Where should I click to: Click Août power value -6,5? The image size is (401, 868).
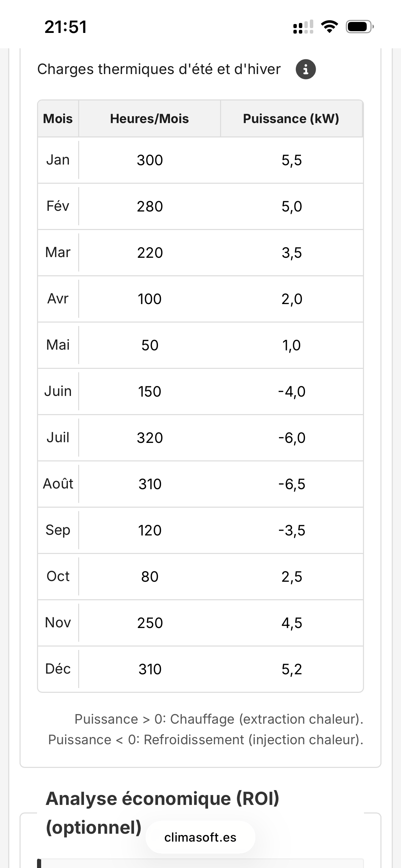click(x=292, y=484)
